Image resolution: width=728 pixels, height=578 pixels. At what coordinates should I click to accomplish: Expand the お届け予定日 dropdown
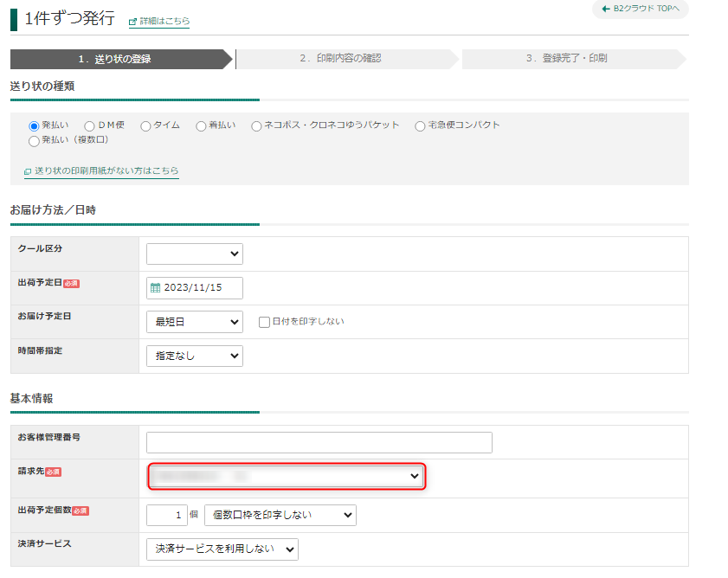pos(195,322)
